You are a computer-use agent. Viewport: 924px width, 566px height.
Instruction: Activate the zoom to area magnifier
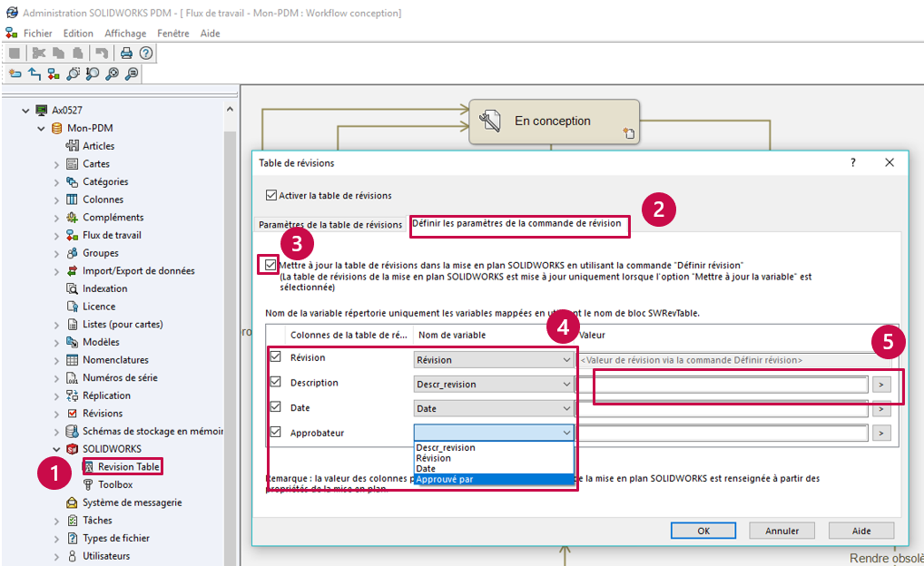click(x=74, y=73)
